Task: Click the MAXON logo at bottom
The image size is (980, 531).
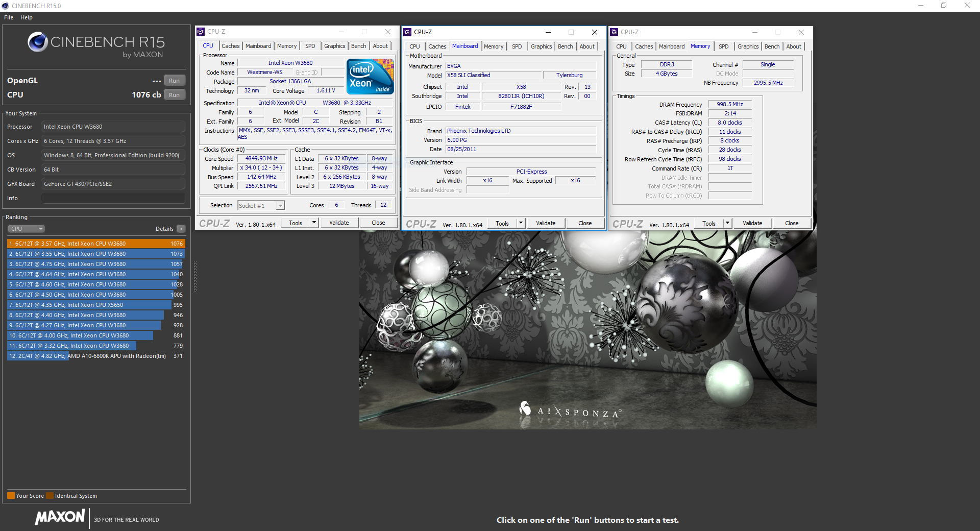Action: [60, 517]
